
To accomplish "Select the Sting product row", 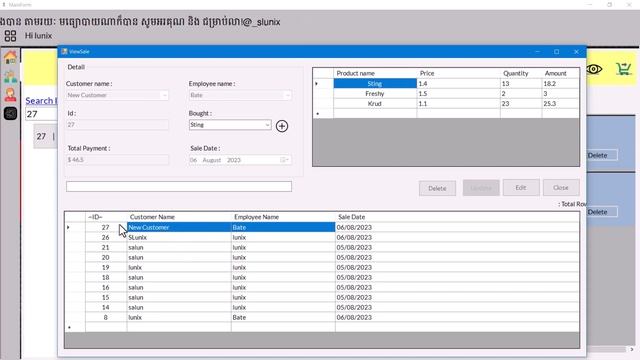I will coord(446,84).
